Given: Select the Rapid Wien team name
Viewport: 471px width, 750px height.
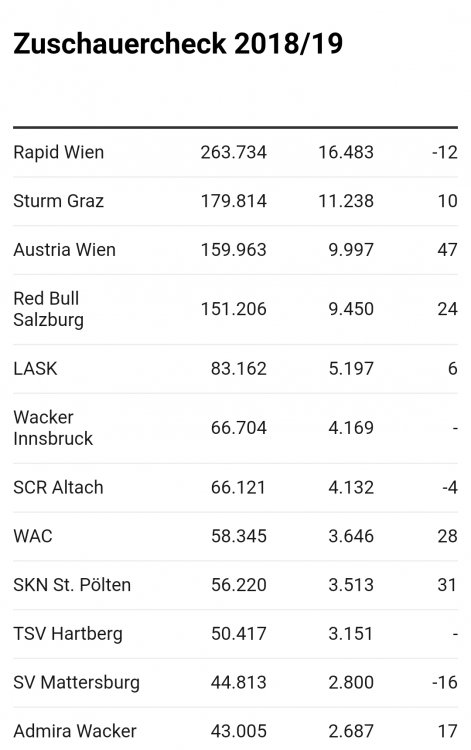Looking at the screenshot, I should coord(58,152).
